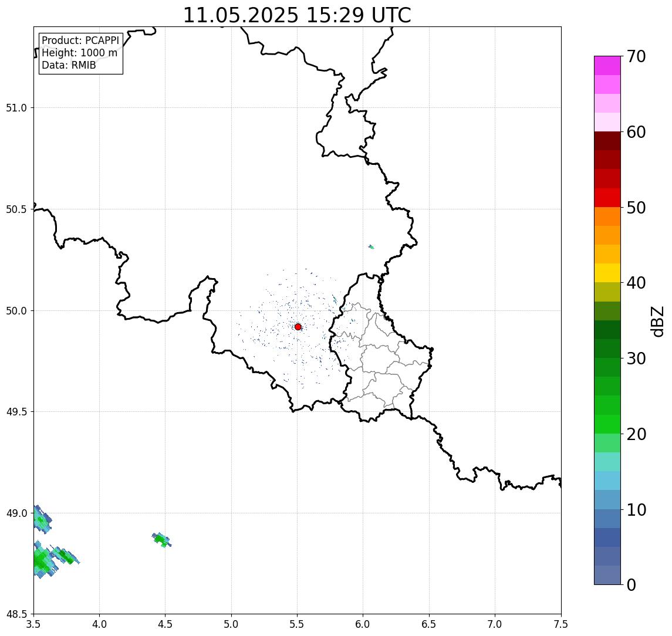Click the magenta top colorbar swatch
The image size is (672, 636).
(x=607, y=66)
